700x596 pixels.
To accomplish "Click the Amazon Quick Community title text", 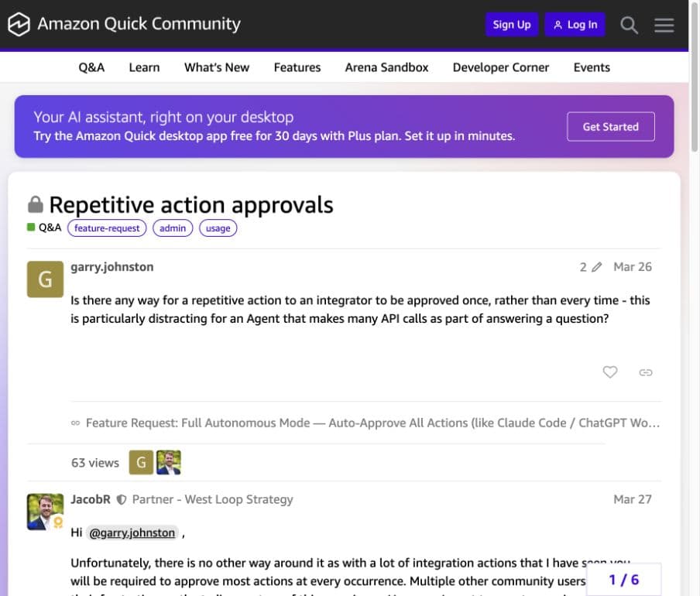I will tap(139, 24).
